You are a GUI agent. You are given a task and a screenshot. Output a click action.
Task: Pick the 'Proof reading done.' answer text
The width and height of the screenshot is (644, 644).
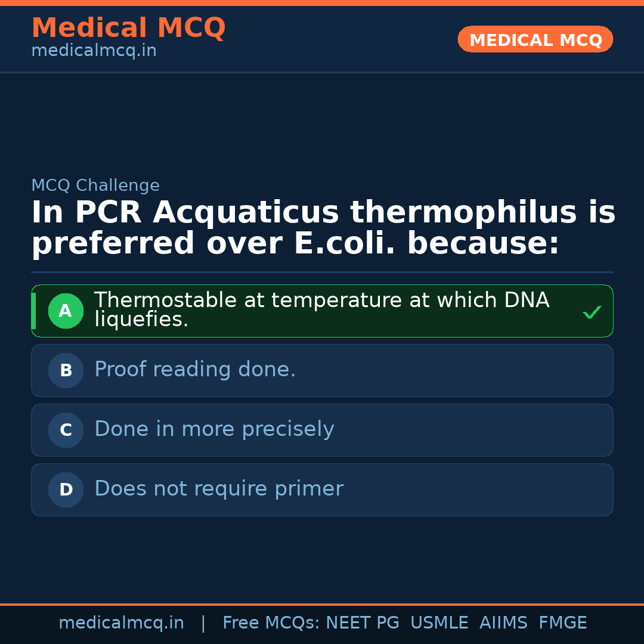[x=195, y=370]
